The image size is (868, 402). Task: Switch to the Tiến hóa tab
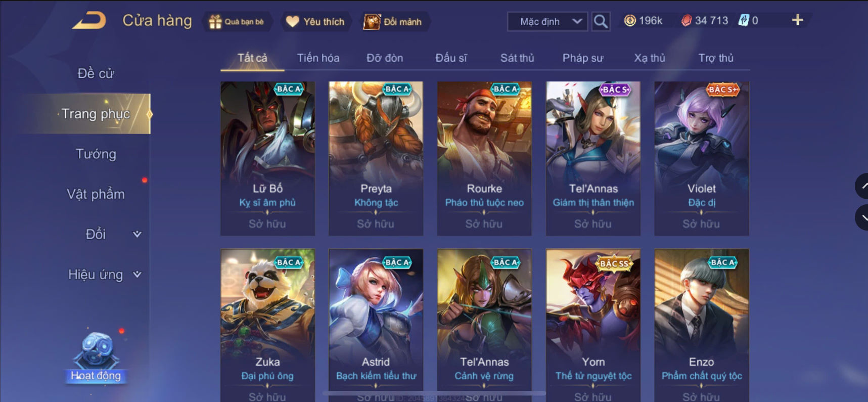(318, 58)
